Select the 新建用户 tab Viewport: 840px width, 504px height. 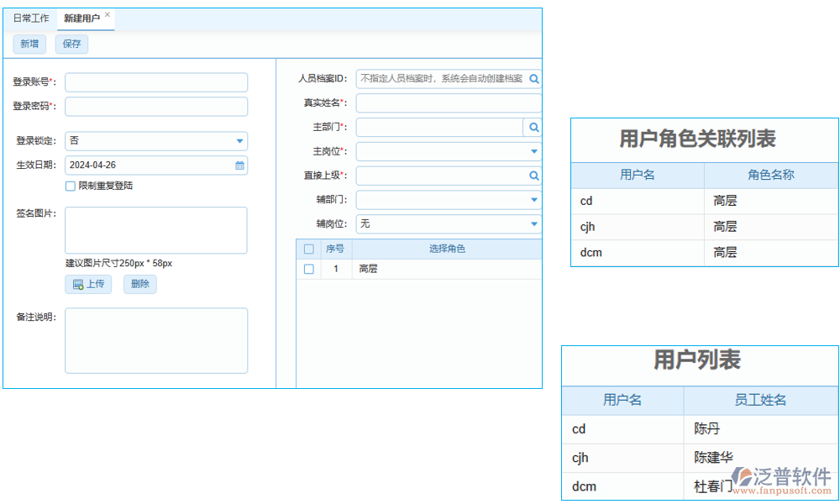pos(82,18)
